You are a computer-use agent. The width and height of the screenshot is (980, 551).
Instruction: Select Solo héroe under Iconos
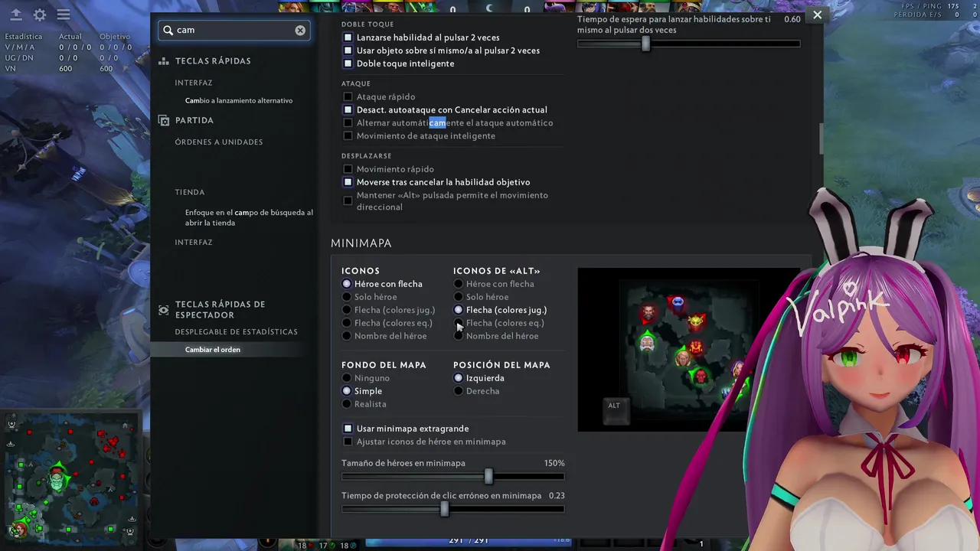347,297
